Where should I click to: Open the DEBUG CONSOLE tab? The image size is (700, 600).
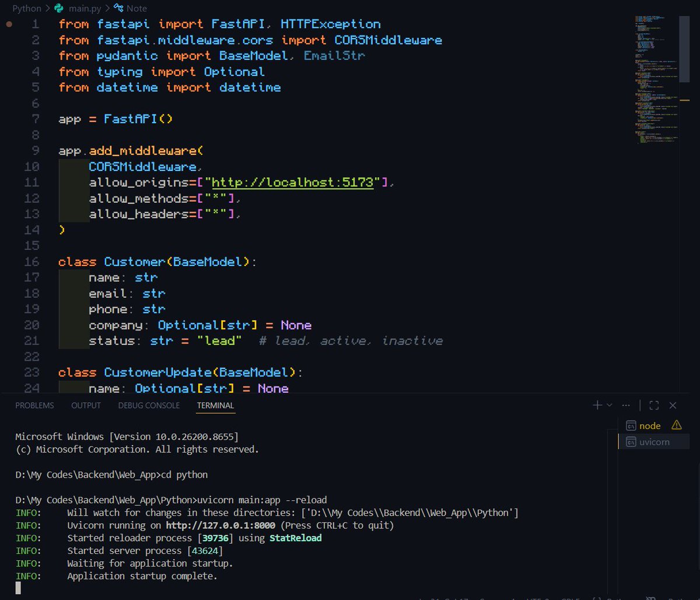click(x=149, y=405)
